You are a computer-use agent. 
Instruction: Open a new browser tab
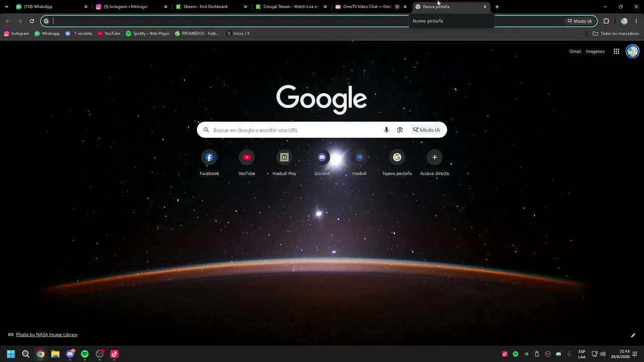497,7
